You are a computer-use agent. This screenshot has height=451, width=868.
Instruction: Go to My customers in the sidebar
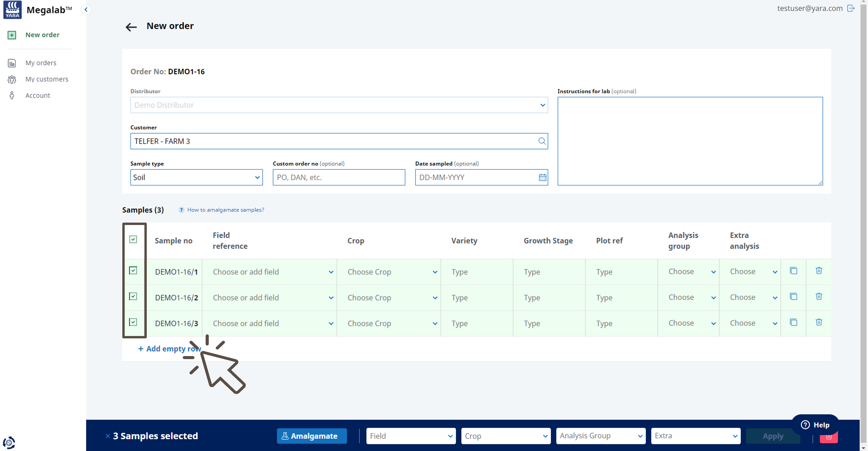(x=47, y=79)
